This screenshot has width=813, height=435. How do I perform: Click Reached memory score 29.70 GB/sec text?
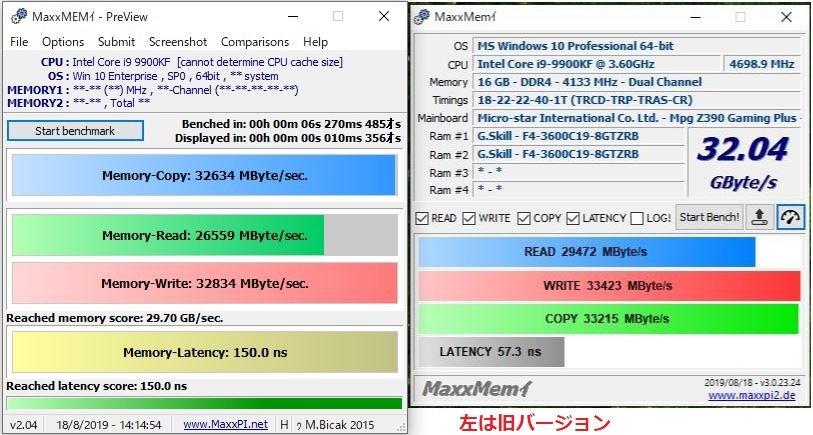point(115,318)
